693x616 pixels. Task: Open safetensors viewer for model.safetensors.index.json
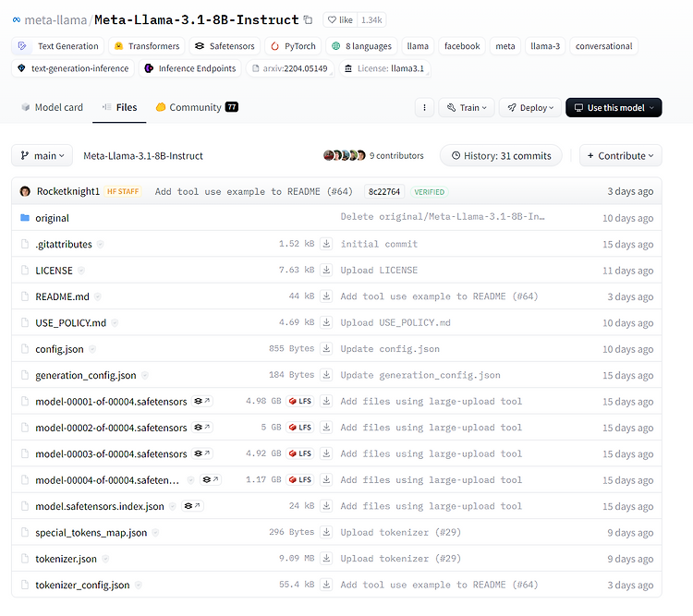192,505
